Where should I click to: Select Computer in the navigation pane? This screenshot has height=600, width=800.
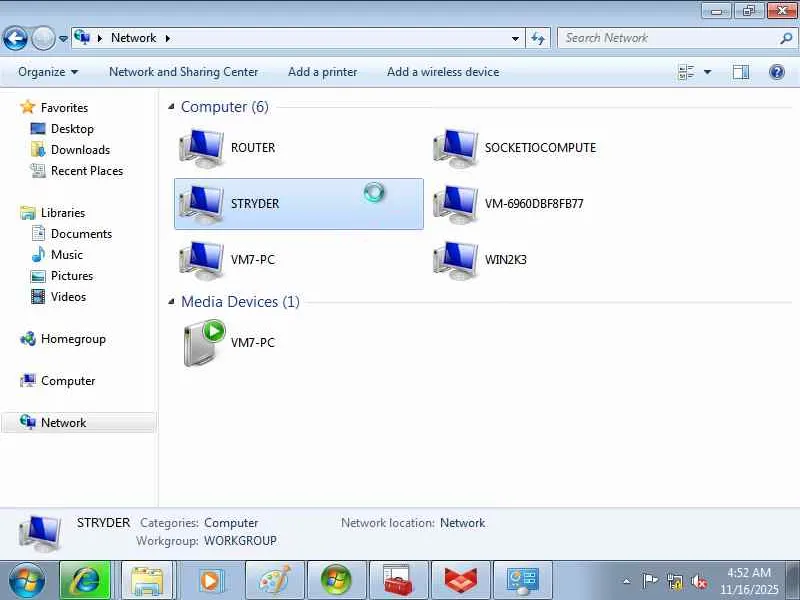68,381
